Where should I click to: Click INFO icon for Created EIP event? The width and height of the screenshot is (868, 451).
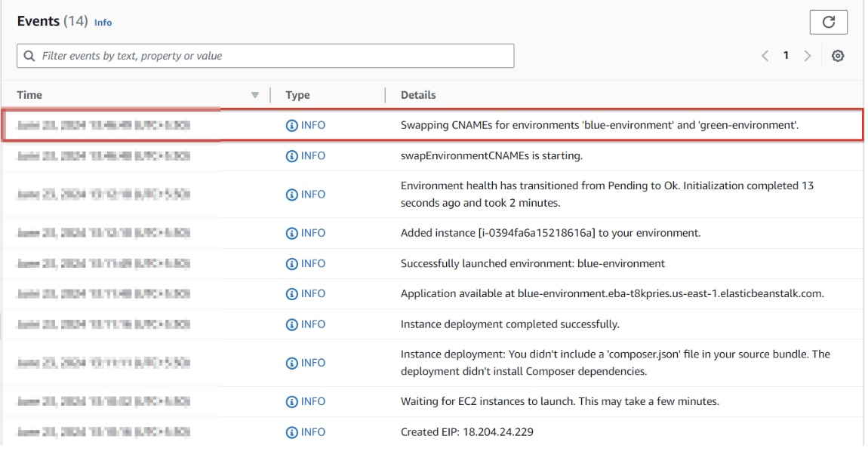tap(291, 432)
